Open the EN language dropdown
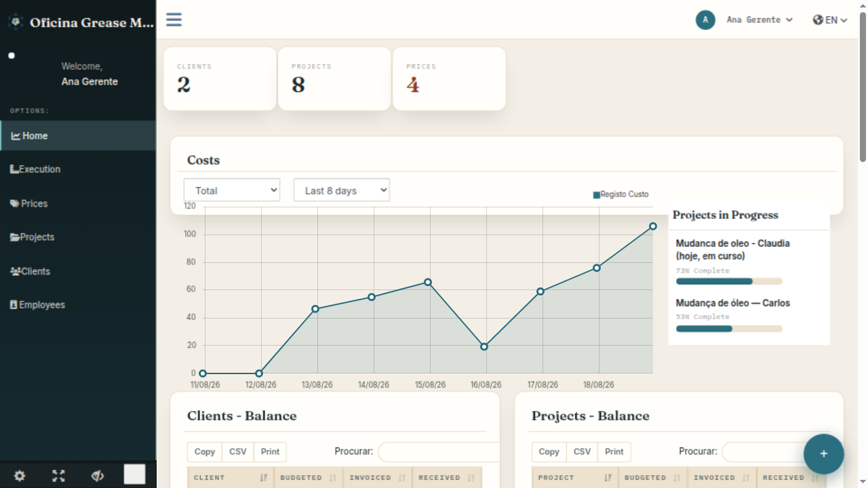The width and height of the screenshot is (868, 488). (x=830, y=20)
